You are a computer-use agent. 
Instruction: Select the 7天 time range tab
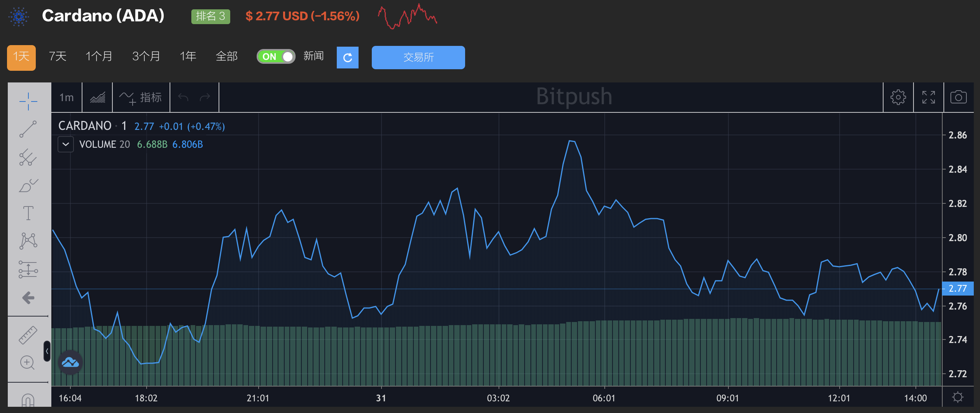[58, 57]
